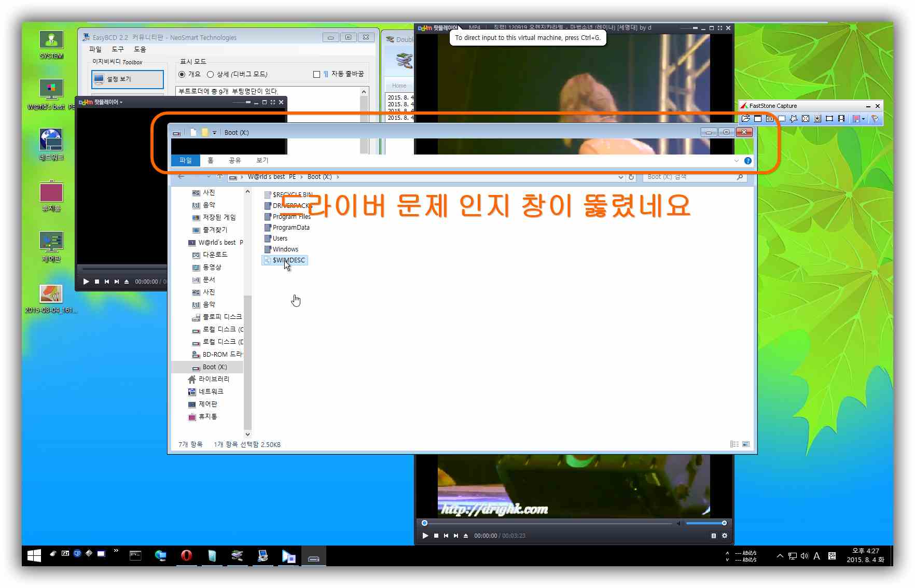The height and width of the screenshot is (588, 915).
Task: Select ProgramData folder in file list
Action: click(x=287, y=228)
